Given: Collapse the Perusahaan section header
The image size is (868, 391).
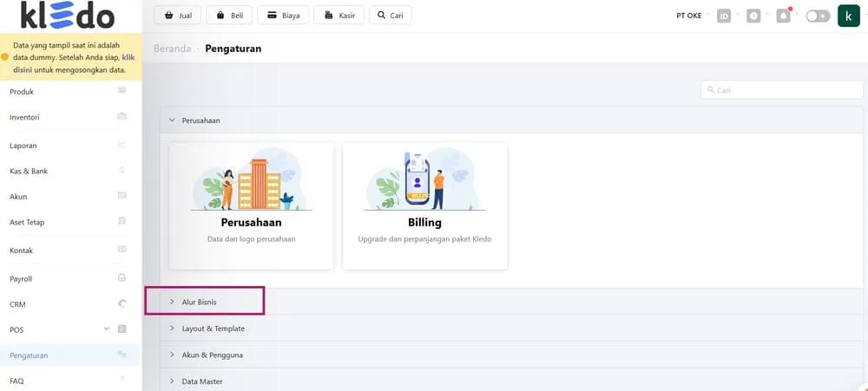Looking at the screenshot, I should click(201, 121).
